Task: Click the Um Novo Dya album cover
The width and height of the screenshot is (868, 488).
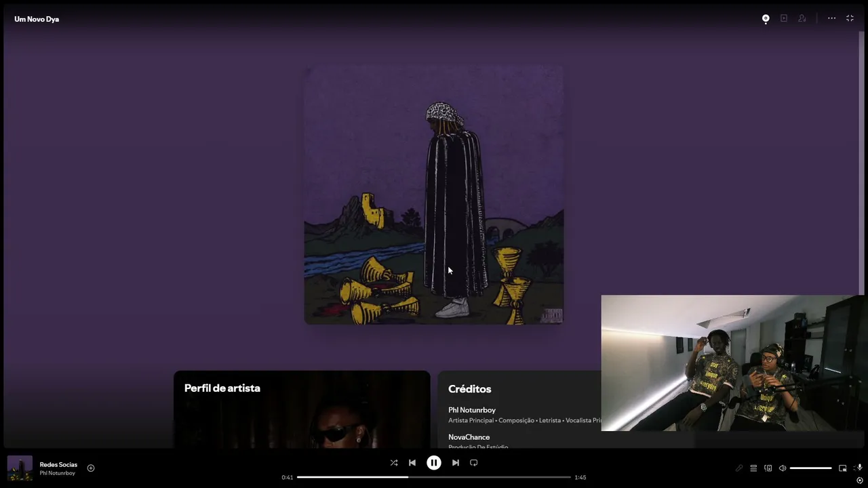Action: point(434,195)
